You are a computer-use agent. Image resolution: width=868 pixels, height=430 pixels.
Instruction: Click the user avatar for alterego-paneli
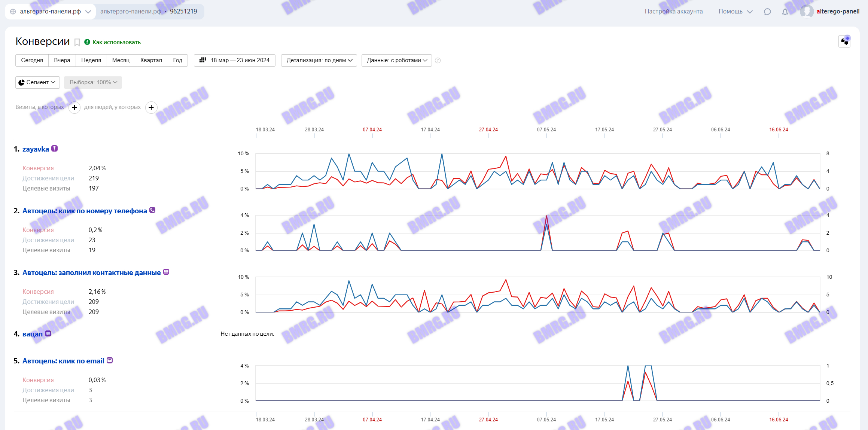coord(807,11)
